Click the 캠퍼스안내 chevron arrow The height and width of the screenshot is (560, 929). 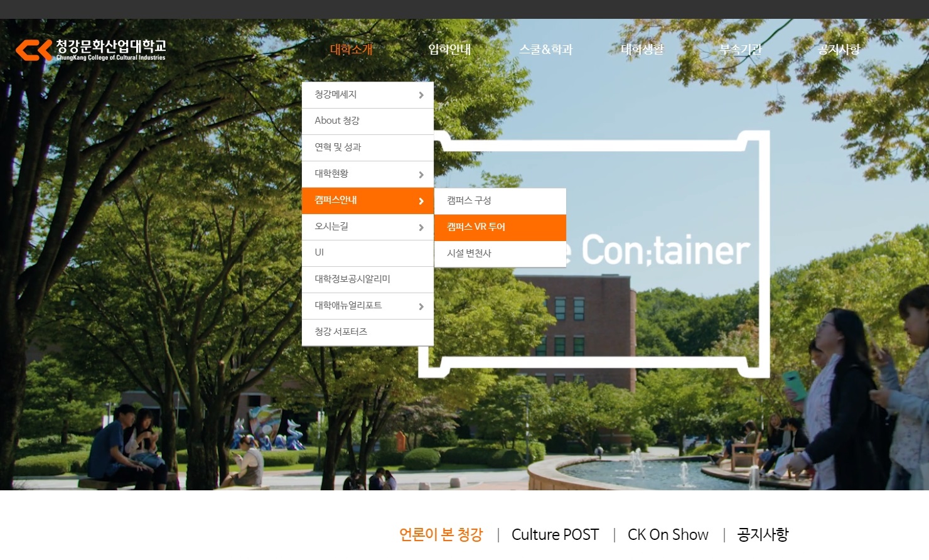pyautogui.click(x=421, y=201)
